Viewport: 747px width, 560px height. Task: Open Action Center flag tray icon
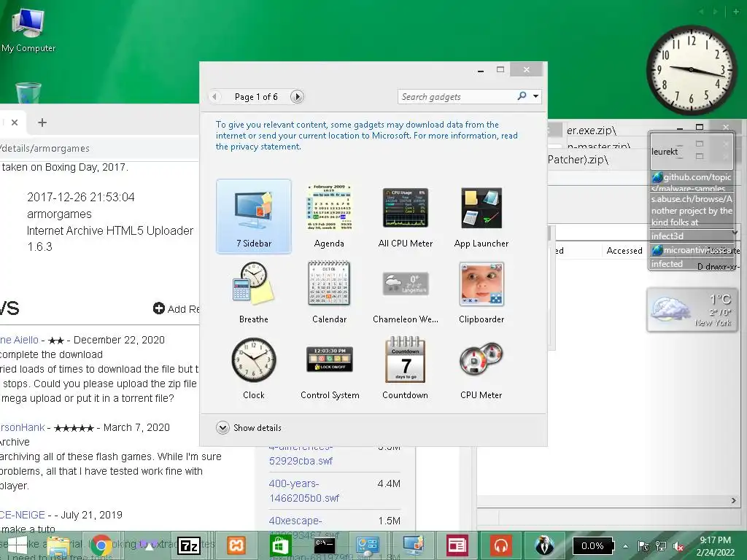tap(643, 546)
